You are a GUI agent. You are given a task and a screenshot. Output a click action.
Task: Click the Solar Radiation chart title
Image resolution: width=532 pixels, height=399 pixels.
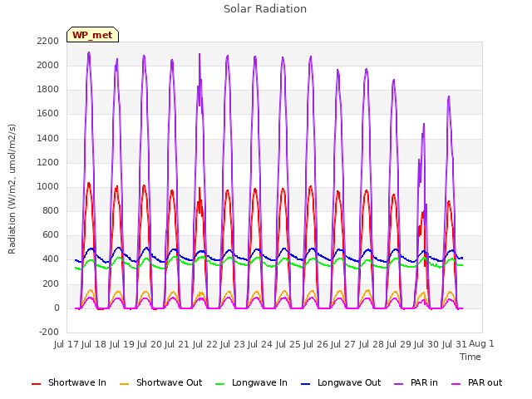265,9
